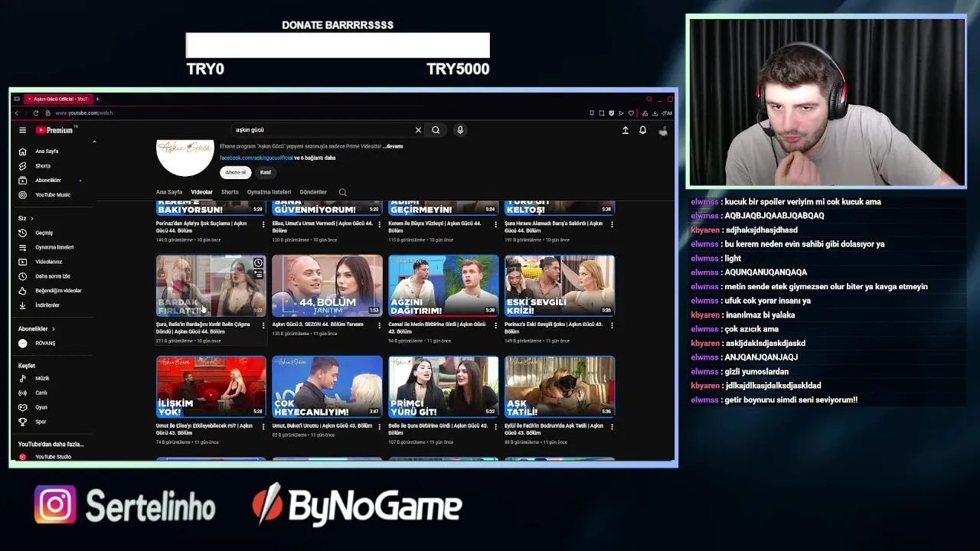The width and height of the screenshot is (980, 551).
Task: Reload the page with the refresh icon
Action: point(35,112)
